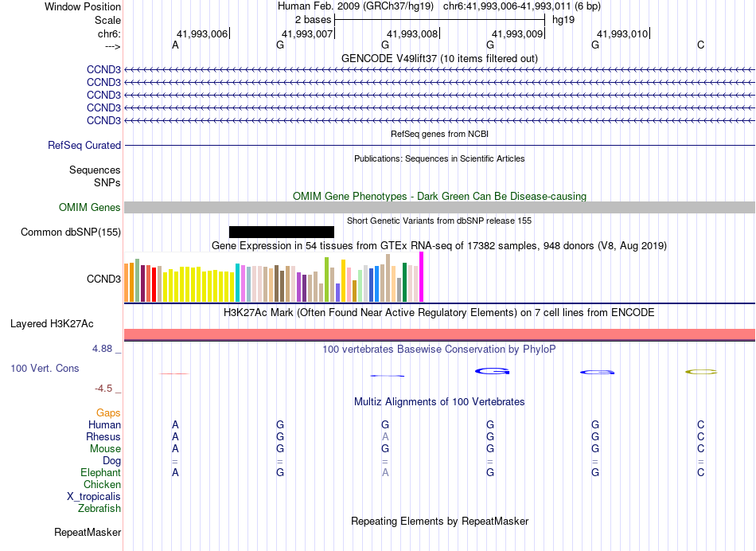756x551 pixels.
Task: Click the chr6: ruler label
Action: [110, 33]
